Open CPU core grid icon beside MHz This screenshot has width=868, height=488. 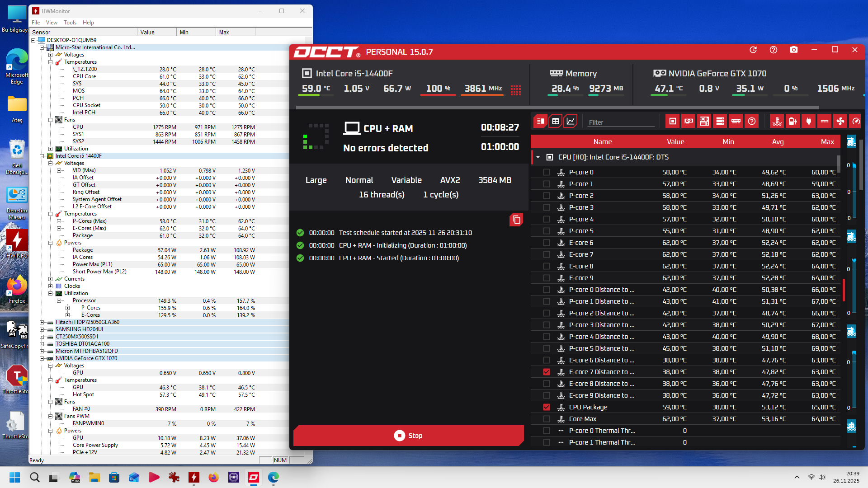coord(516,90)
